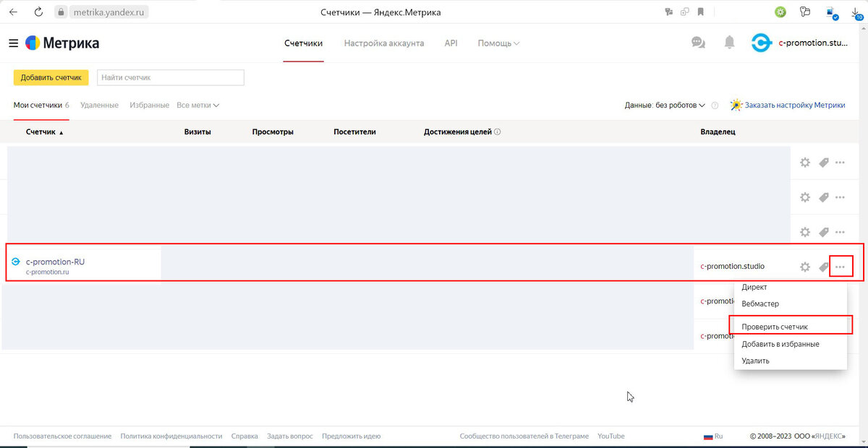Open the Настройка аккаунта tab
This screenshot has height=448, width=868.
pos(384,43)
